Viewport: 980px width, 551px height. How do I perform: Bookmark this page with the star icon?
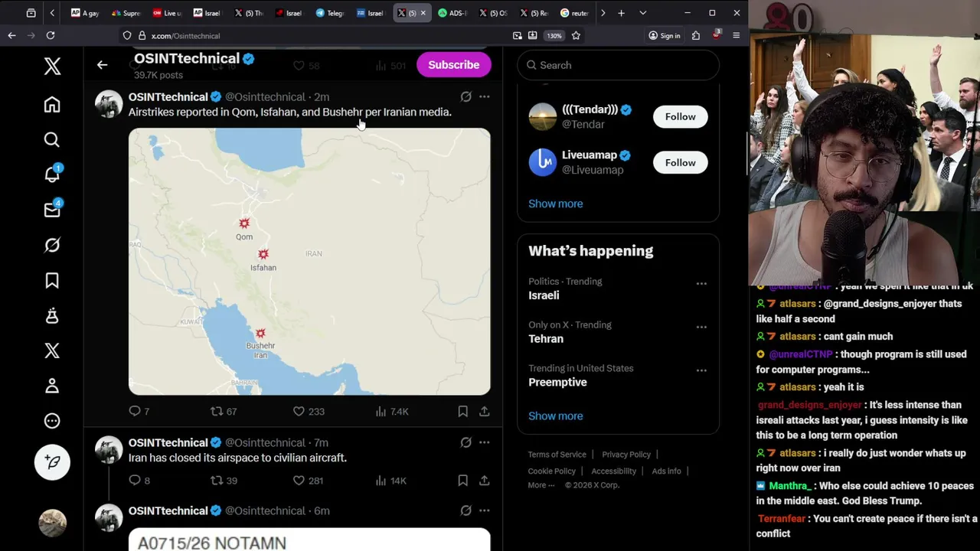point(576,35)
